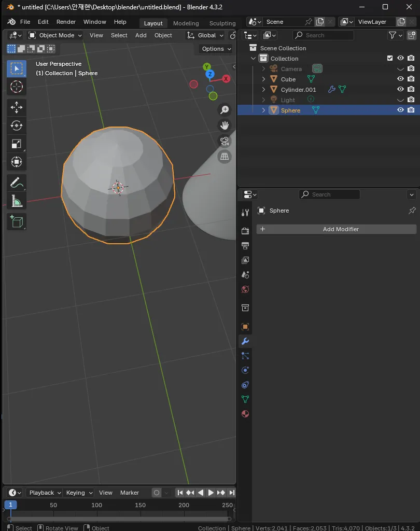Switch perspective/orthographic grid icon
The image size is (420, 531).
225,157
